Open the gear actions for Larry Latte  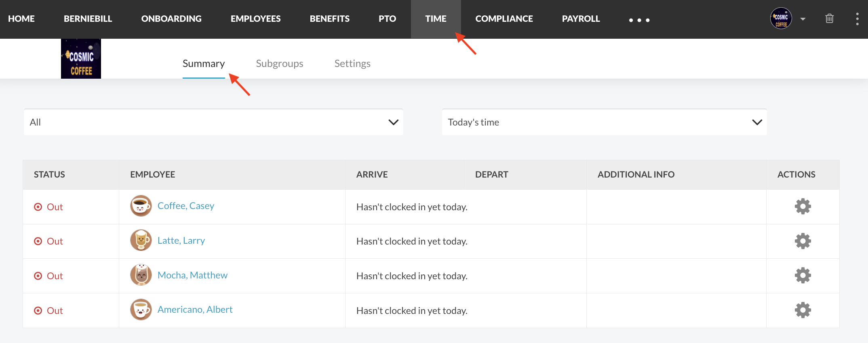click(803, 241)
